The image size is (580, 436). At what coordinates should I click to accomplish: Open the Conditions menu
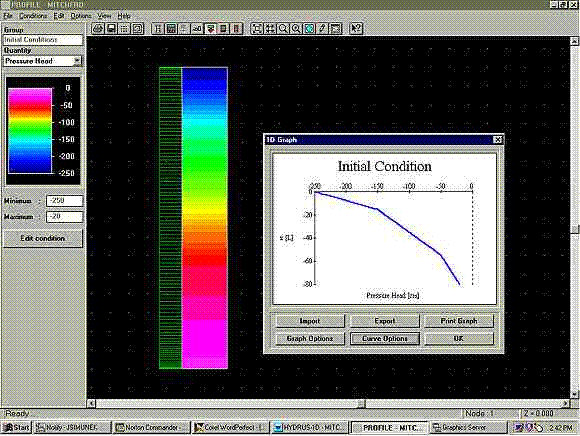click(33, 16)
